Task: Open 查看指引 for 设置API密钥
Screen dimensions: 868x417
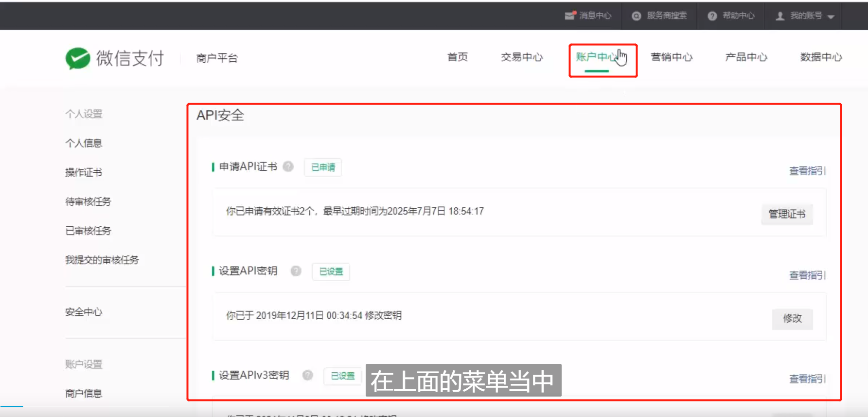Action: click(x=807, y=275)
